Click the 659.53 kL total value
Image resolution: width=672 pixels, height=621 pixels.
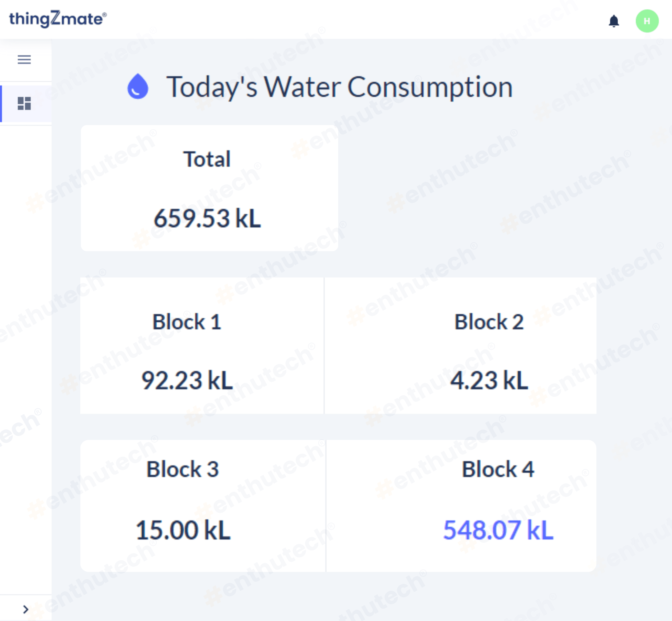click(x=207, y=219)
